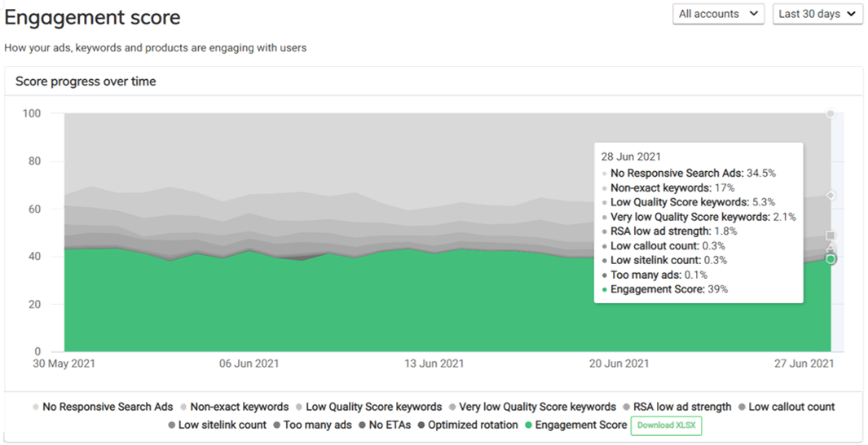The image size is (868, 445).
Task: Toggle Optimized rotation legend item
Action: coord(473,425)
